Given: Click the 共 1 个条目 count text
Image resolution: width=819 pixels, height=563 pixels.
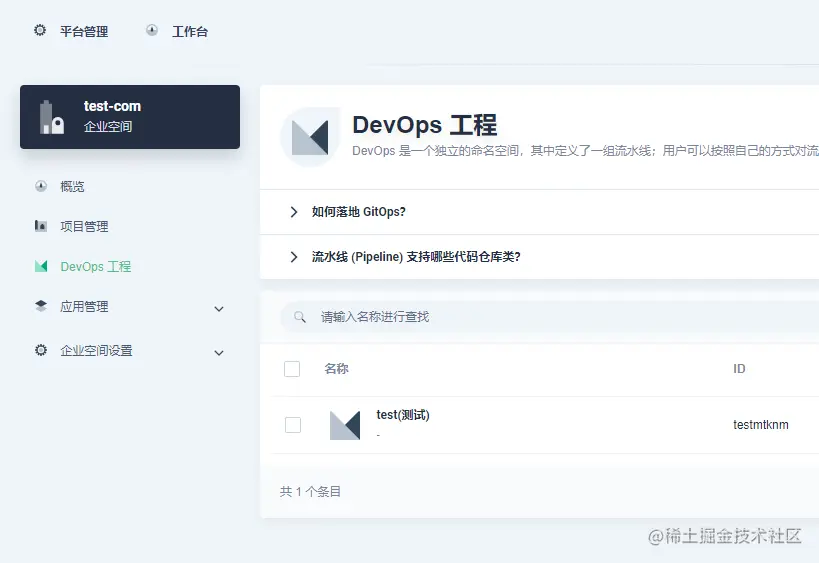Looking at the screenshot, I should pos(310,491).
